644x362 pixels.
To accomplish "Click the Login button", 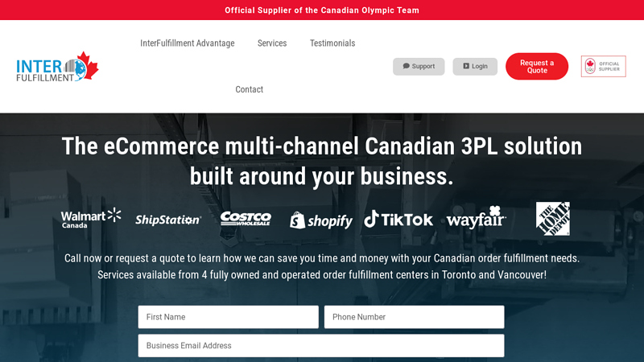I will pos(475,67).
